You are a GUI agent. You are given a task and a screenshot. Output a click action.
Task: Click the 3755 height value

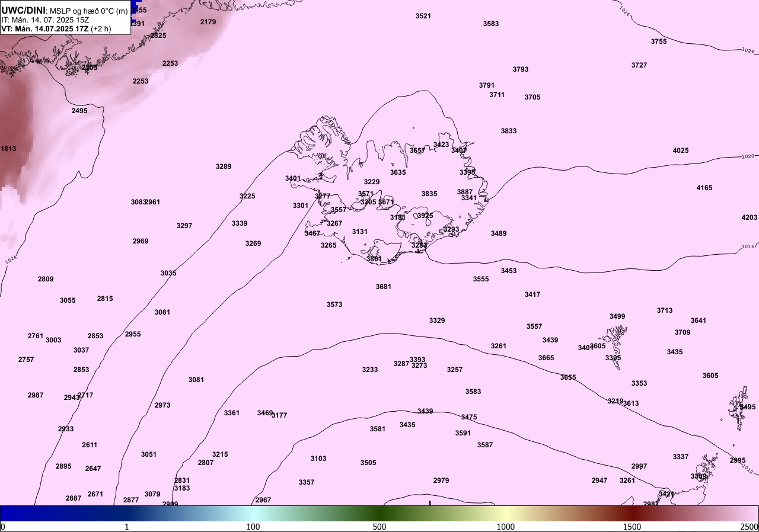659,41
